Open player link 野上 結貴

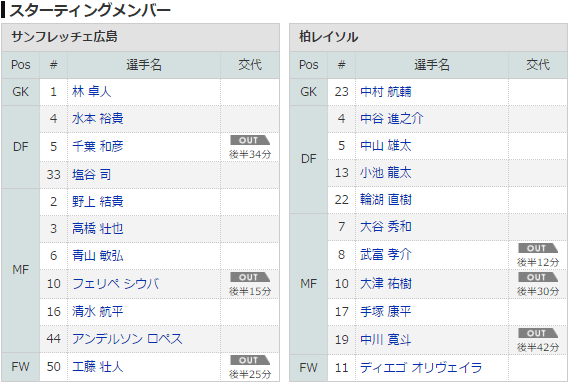tap(98, 202)
